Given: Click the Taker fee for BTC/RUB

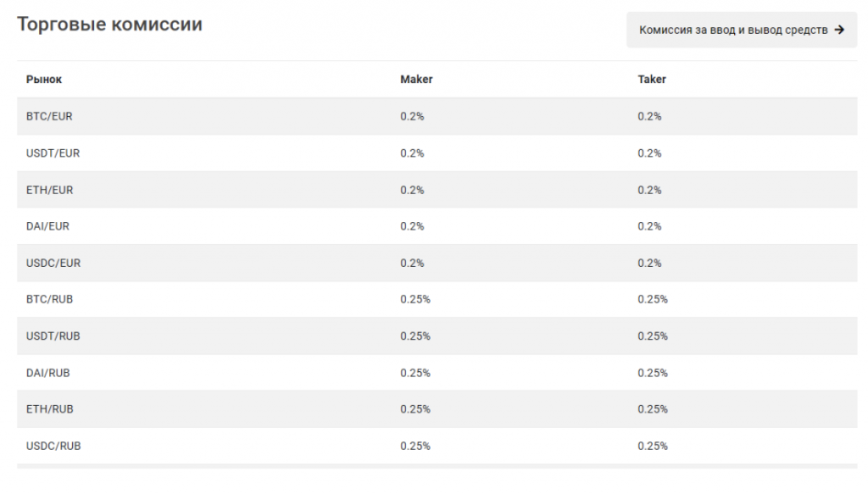Looking at the screenshot, I should (x=653, y=299).
